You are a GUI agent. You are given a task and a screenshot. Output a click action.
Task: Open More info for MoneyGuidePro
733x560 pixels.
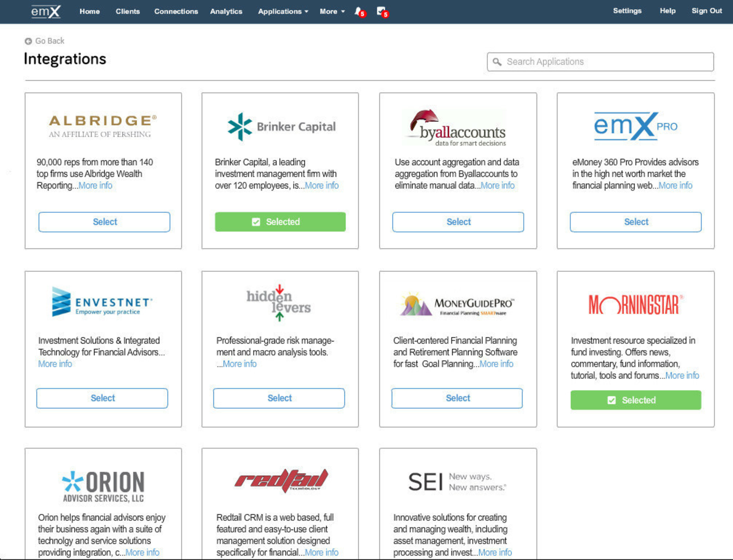point(496,364)
